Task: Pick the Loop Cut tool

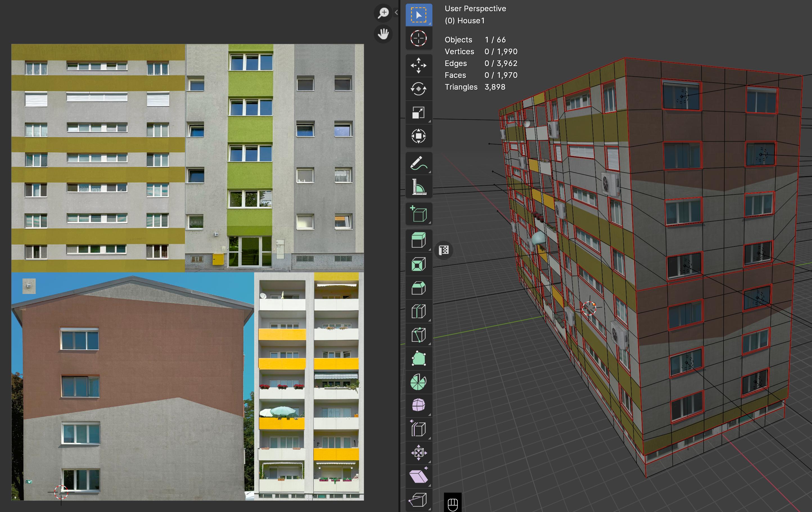Action: pyautogui.click(x=418, y=311)
